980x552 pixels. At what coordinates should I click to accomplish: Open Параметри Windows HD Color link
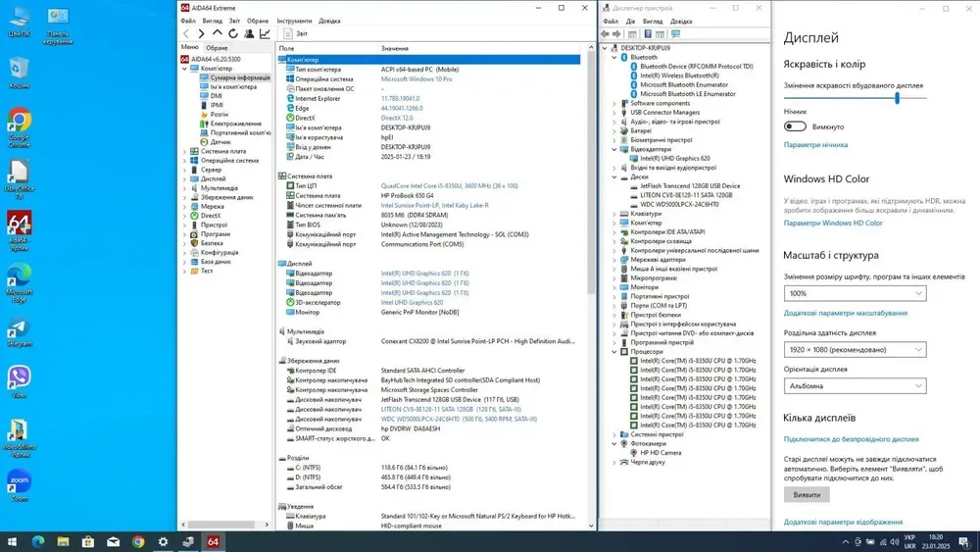pos(833,224)
